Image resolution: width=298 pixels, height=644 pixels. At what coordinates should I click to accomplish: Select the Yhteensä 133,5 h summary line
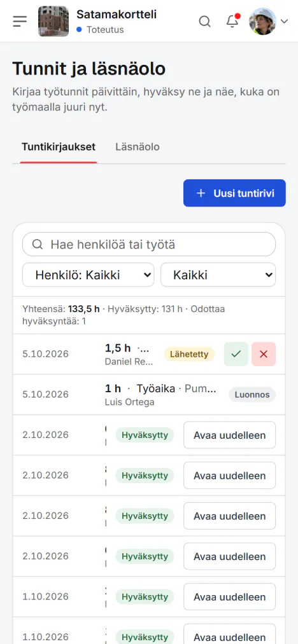[124, 315]
